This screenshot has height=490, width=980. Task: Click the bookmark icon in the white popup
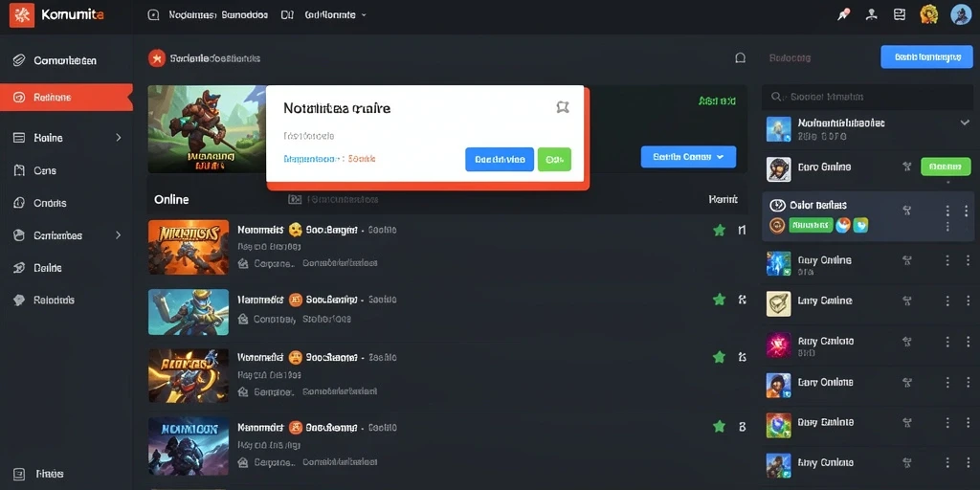(x=563, y=107)
